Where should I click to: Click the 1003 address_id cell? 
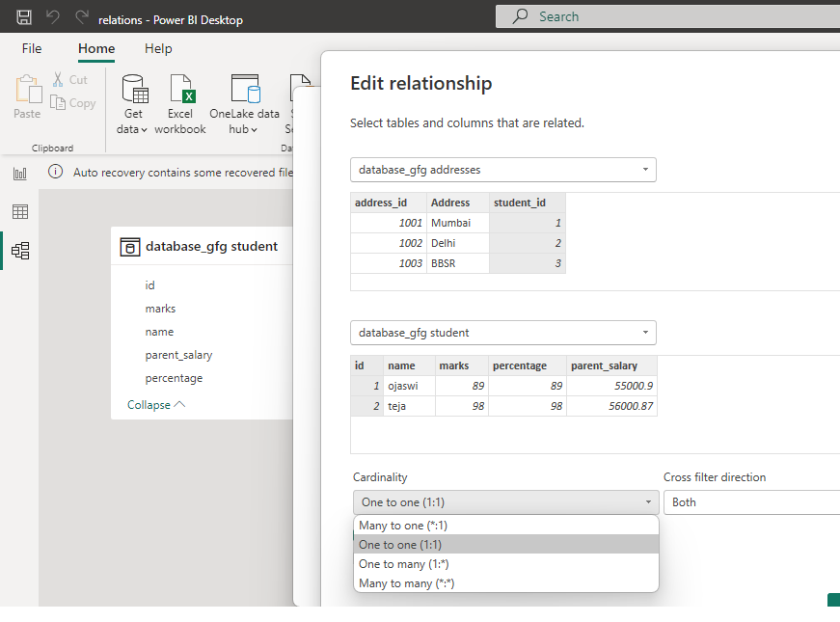point(389,263)
